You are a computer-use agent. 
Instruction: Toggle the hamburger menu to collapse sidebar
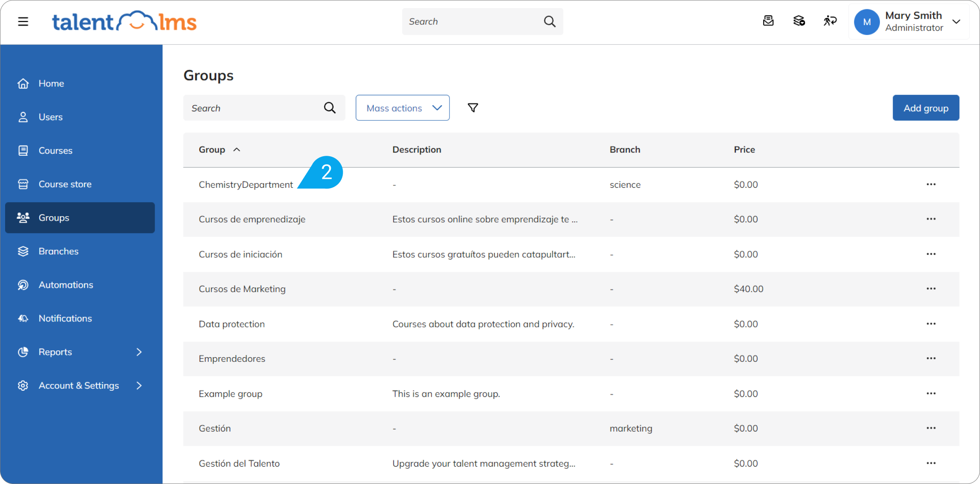coord(23,21)
